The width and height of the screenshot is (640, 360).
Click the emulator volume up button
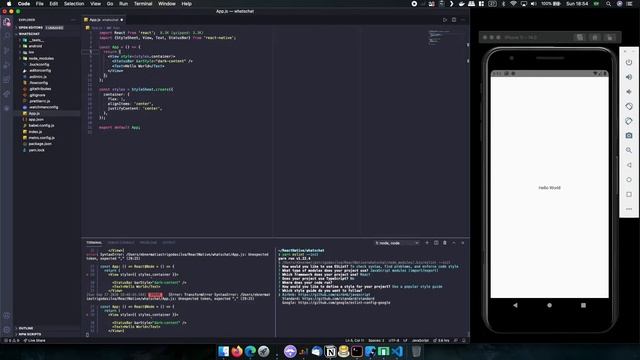pos(629,77)
